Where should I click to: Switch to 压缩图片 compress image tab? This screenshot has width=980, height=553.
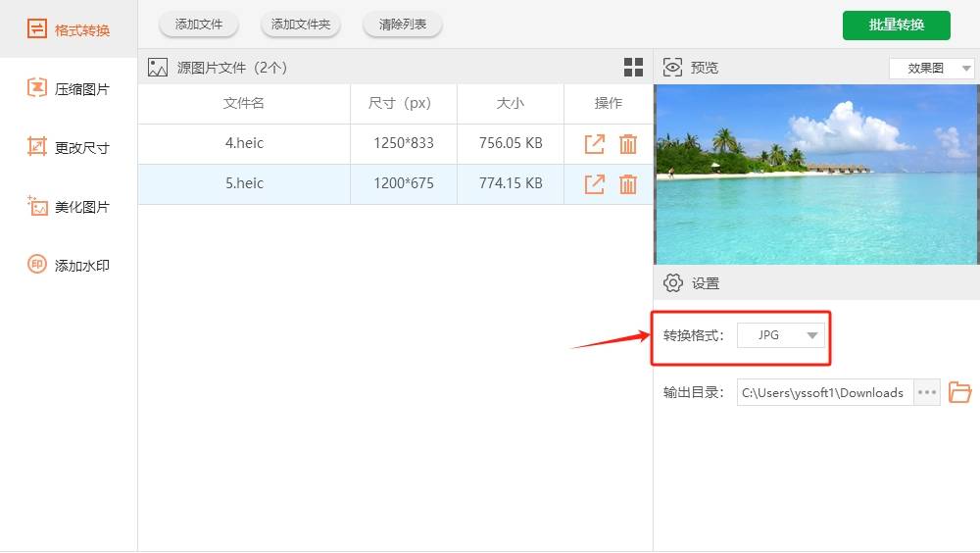[69, 89]
